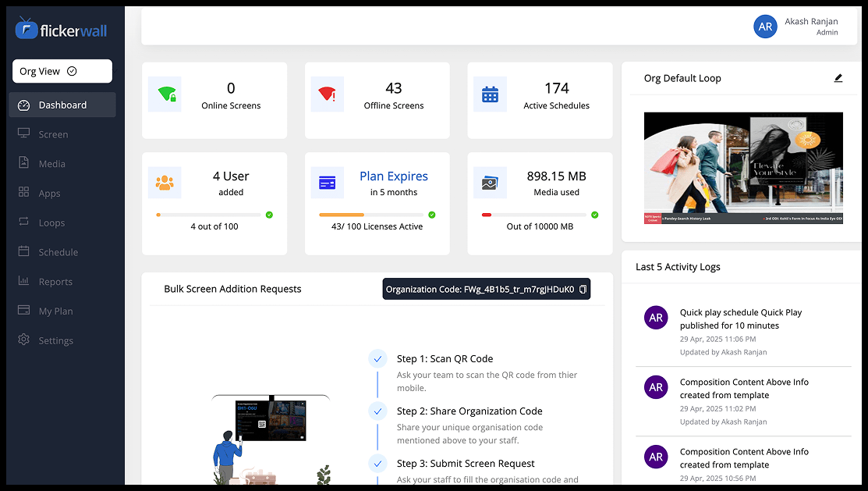Click the green Online Screens wifi icon
The image size is (868, 491).
point(165,94)
